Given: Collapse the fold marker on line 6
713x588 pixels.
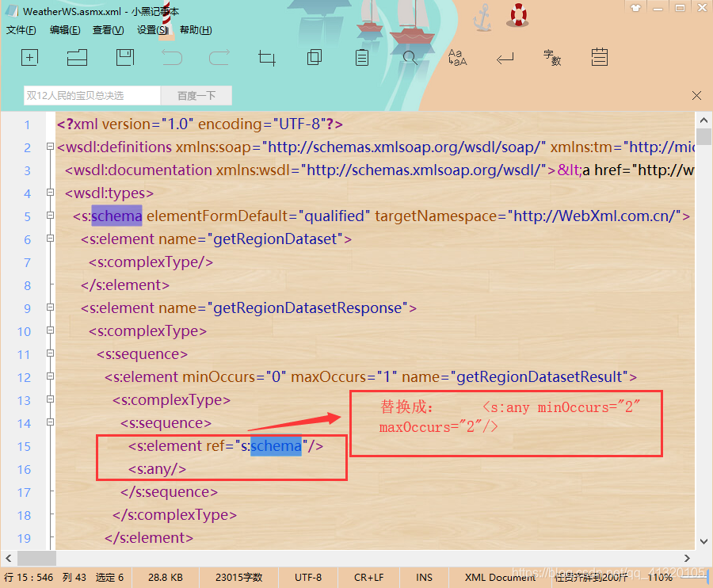Looking at the screenshot, I should point(50,239).
